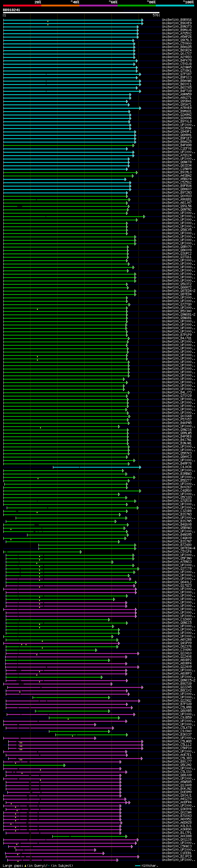The image size is (197, 868).
Task: Click the Large gaps legend text
Action: coord(38,866)
